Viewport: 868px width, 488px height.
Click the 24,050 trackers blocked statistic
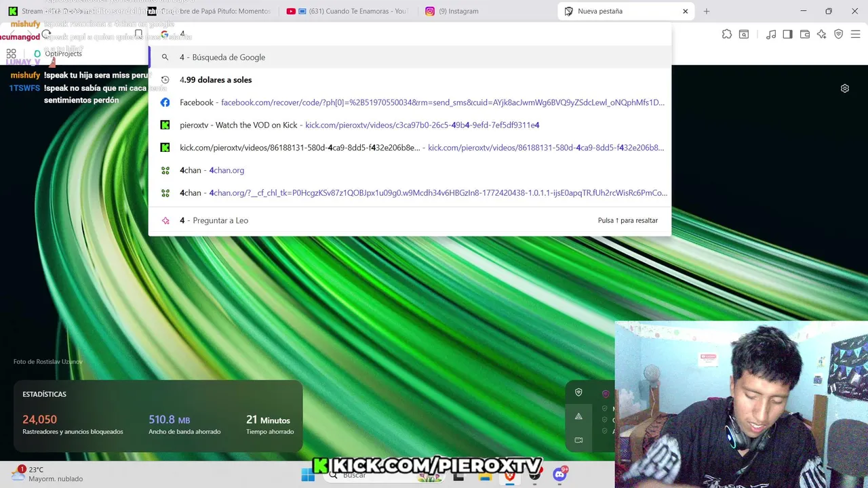(73, 424)
